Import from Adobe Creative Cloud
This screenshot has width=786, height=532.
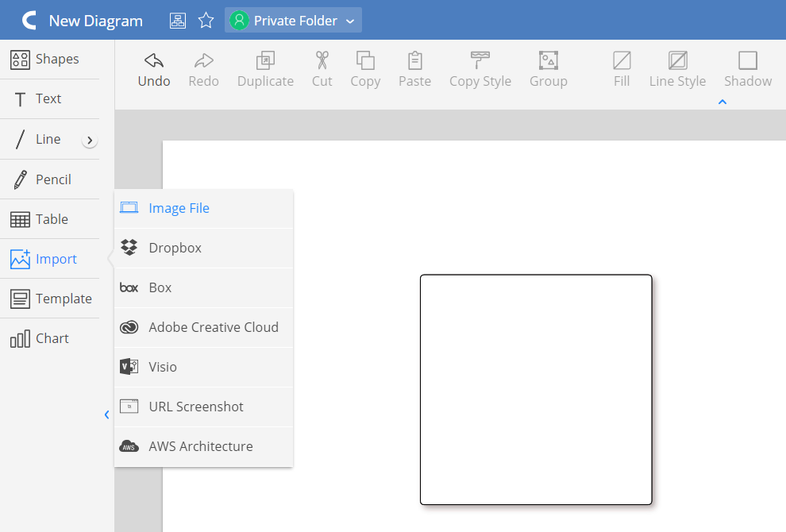[203, 327]
